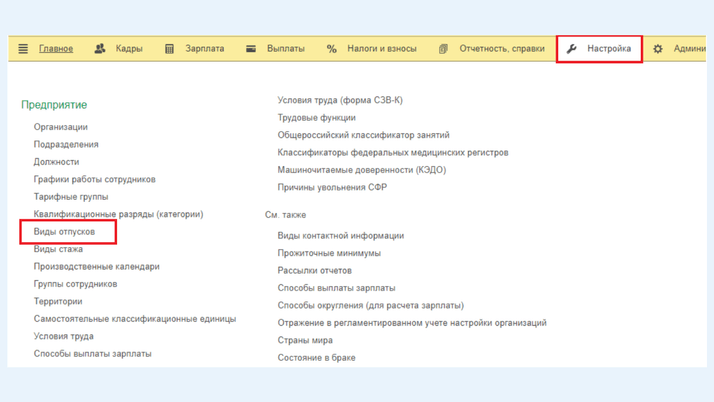Open the Администрирование section label
This screenshot has height=402, width=714.
point(689,49)
